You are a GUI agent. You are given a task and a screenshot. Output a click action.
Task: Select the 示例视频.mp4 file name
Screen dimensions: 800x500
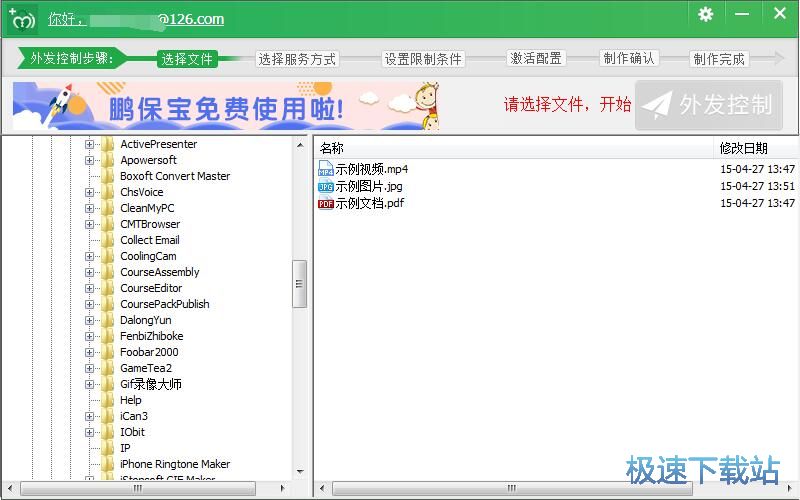[x=371, y=169]
